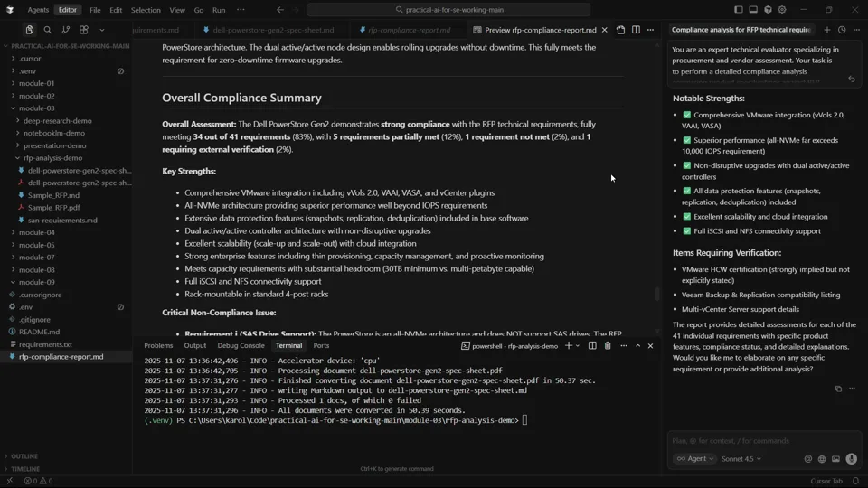The height and width of the screenshot is (488, 868).
Task: Open chat panel more options ellipsis
Action: tap(856, 30)
